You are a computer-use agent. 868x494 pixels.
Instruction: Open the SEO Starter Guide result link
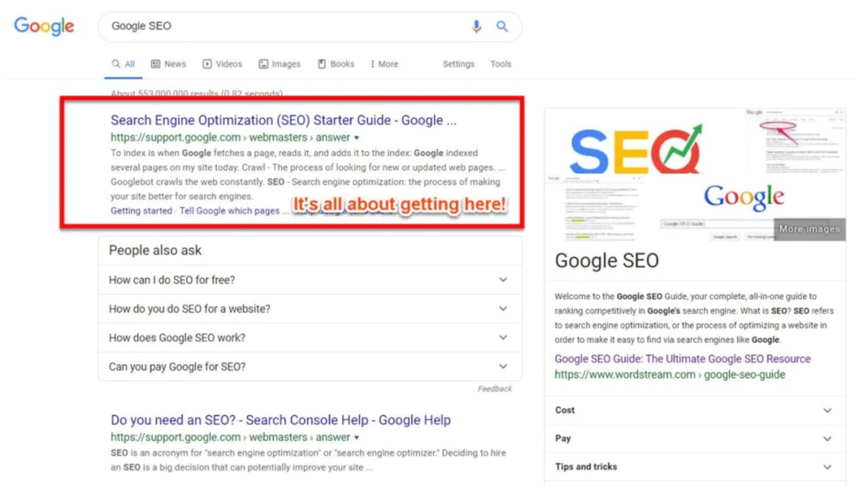[283, 121]
